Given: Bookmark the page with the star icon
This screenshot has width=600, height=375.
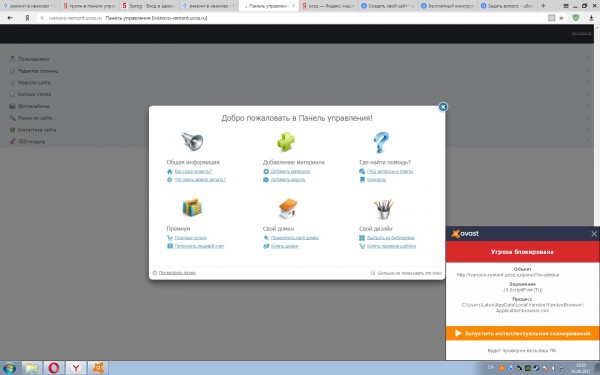Looking at the screenshot, I should (561, 18).
